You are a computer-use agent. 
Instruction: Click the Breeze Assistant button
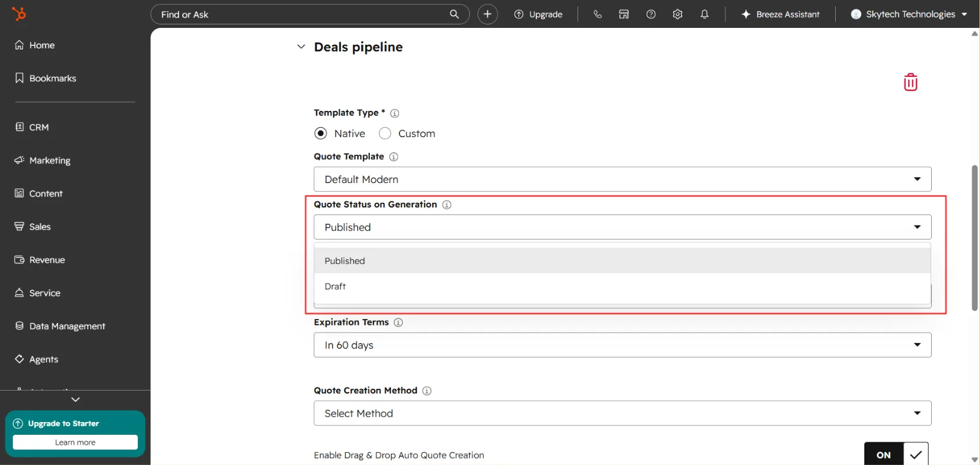click(781, 14)
